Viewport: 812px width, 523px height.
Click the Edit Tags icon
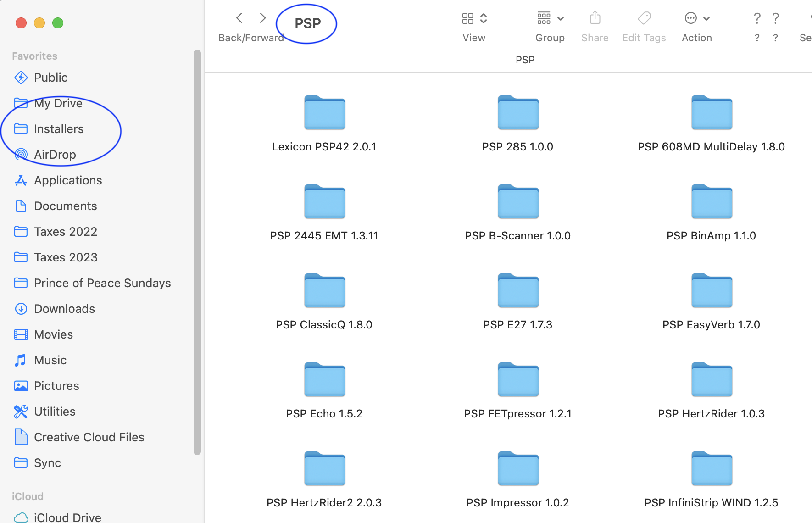click(644, 18)
